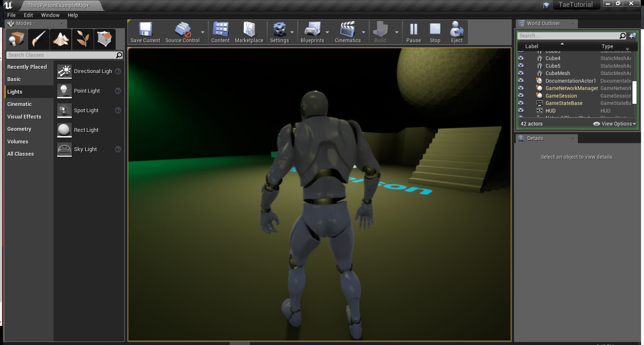This screenshot has width=644, height=345.
Task: Toggle visibility of GameNetworkManager
Action: click(x=521, y=88)
